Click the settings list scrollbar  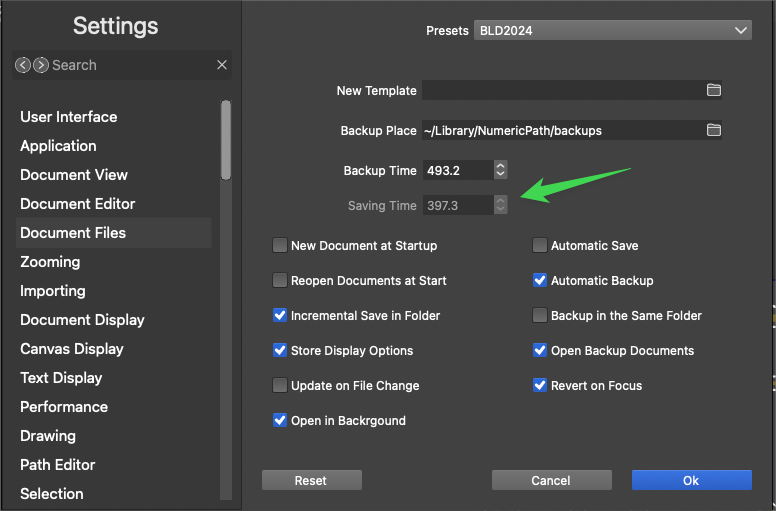tap(226, 140)
